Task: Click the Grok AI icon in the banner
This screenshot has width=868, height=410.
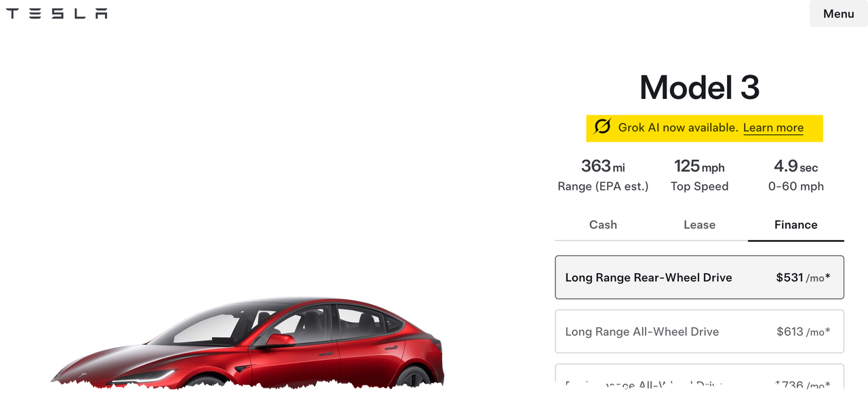Action: 602,127
